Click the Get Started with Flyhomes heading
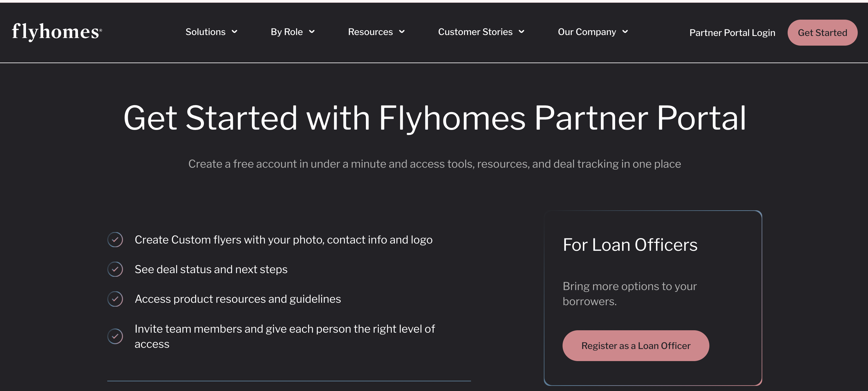 tap(435, 118)
